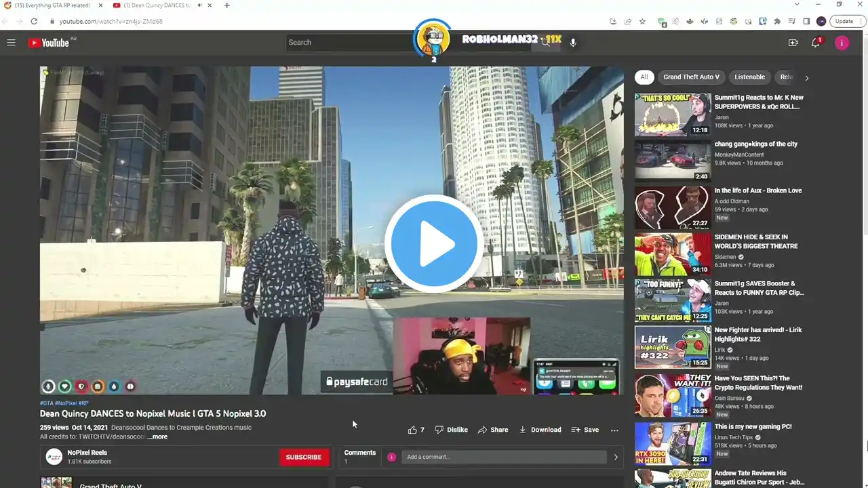Image resolution: width=868 pixels, height=488 pixels.
Task: Open the browser Extensions puzzle icon
Action: click(x=777, y=21)
